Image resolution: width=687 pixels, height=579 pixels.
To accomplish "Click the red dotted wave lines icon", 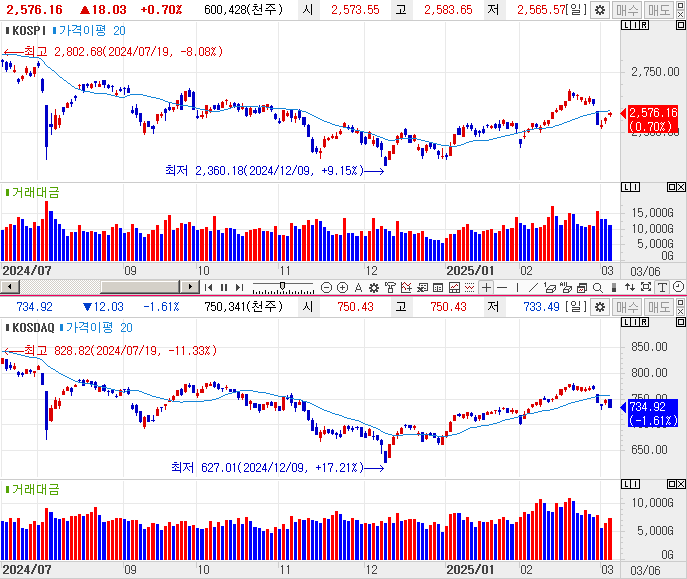I will click(470, 287).
